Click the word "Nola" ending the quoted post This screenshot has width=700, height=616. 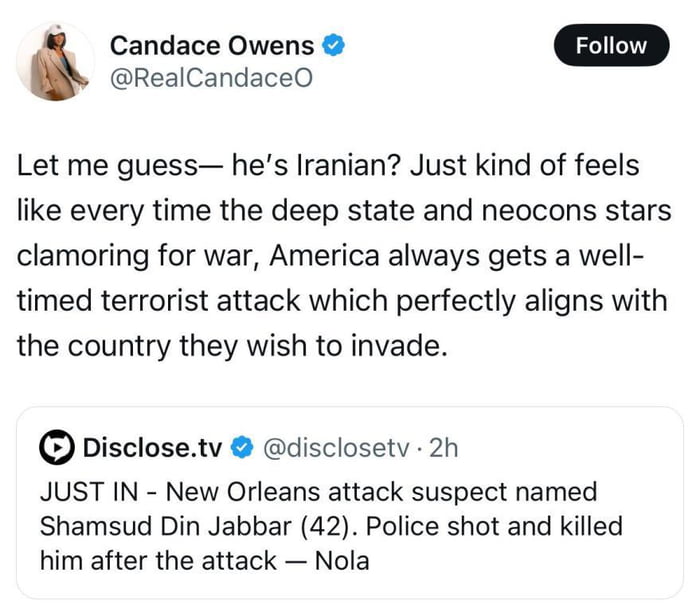341,560
